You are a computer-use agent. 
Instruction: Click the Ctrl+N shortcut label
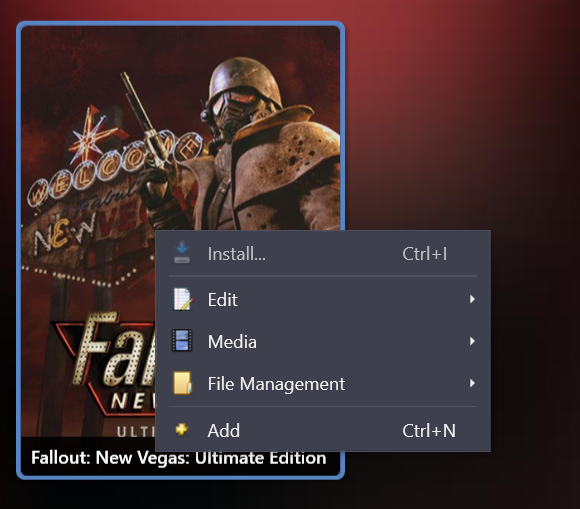tap(429, 431)
